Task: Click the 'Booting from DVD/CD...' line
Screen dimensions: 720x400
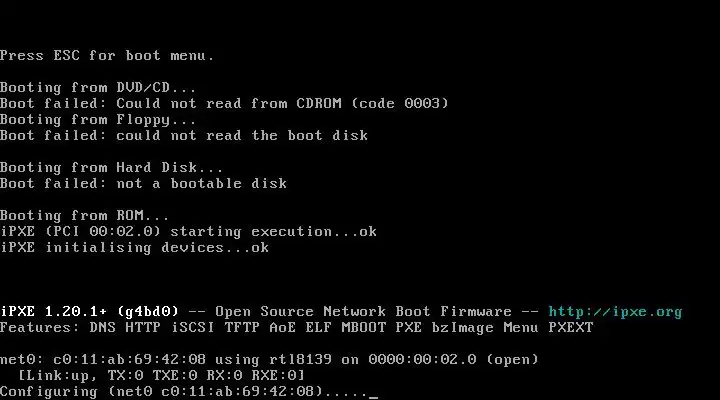Action: 98,87
